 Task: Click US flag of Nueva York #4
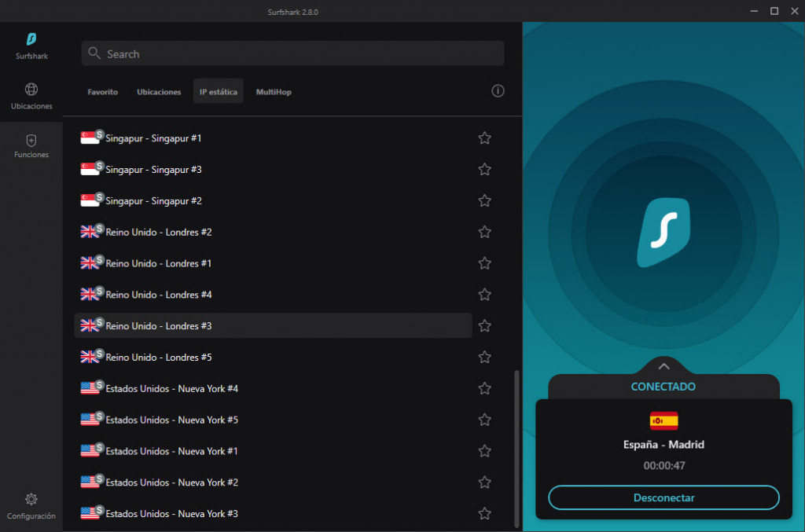(x=90, y=389)
